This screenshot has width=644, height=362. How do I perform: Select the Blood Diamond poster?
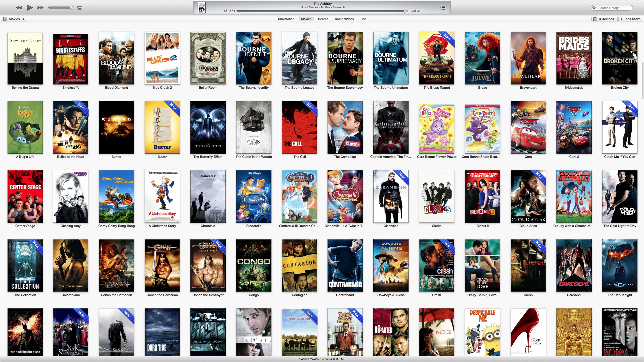116,58
